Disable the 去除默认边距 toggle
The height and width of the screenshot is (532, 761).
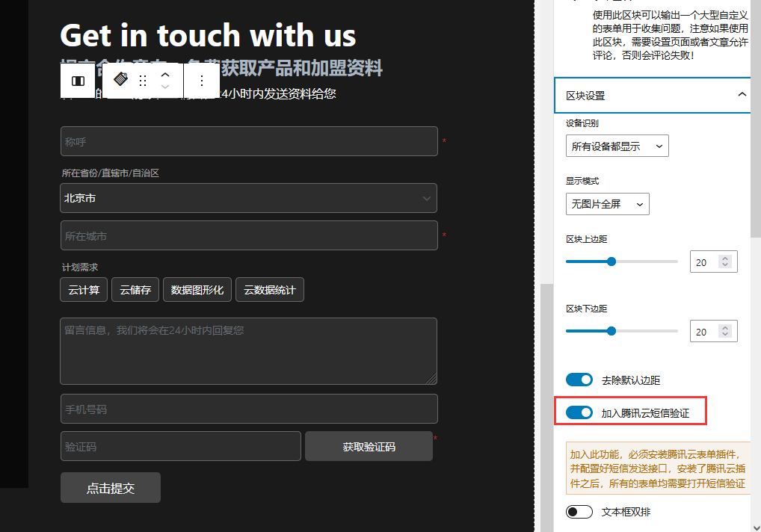tap(579, 380)
